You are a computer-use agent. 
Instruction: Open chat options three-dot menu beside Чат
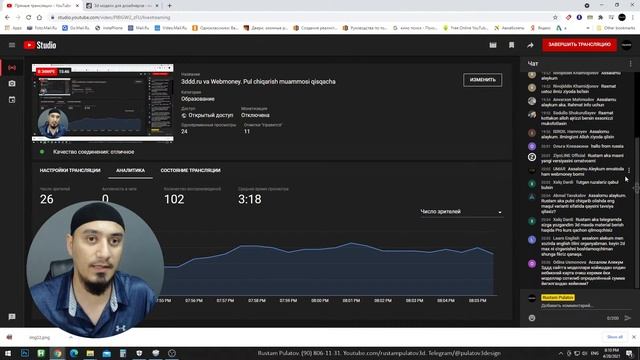point(631,64)
